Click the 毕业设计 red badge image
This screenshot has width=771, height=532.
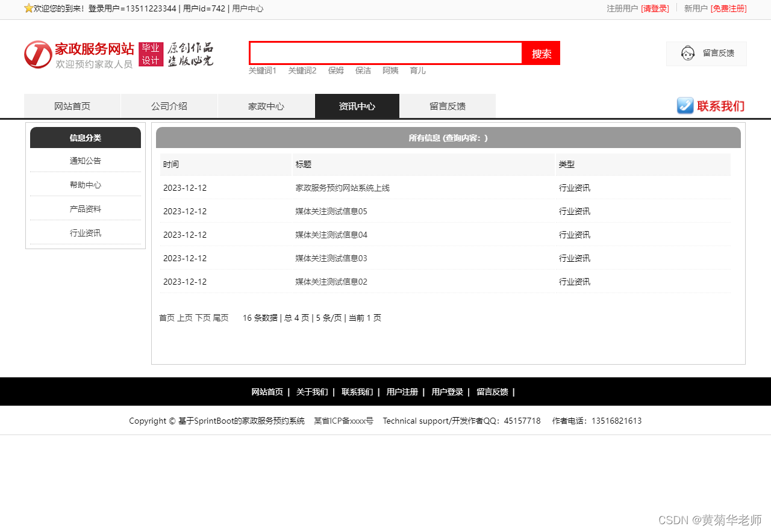click(151, 54)
